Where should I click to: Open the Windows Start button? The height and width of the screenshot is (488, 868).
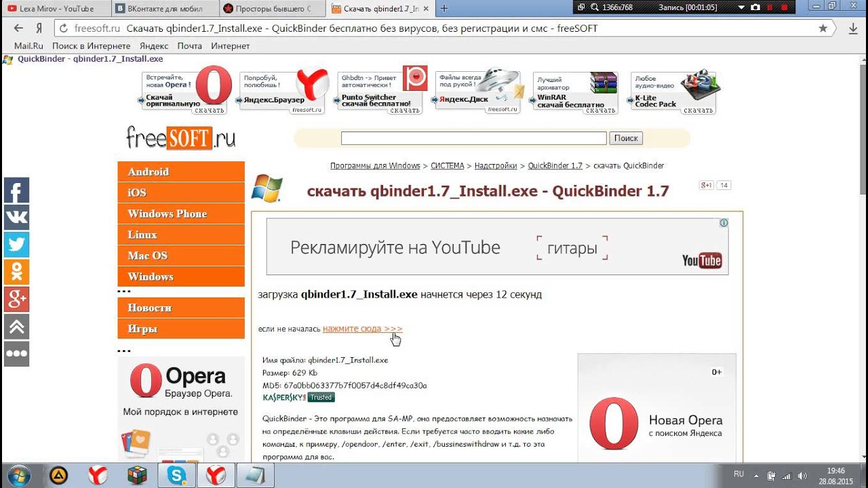click(18, 475)
